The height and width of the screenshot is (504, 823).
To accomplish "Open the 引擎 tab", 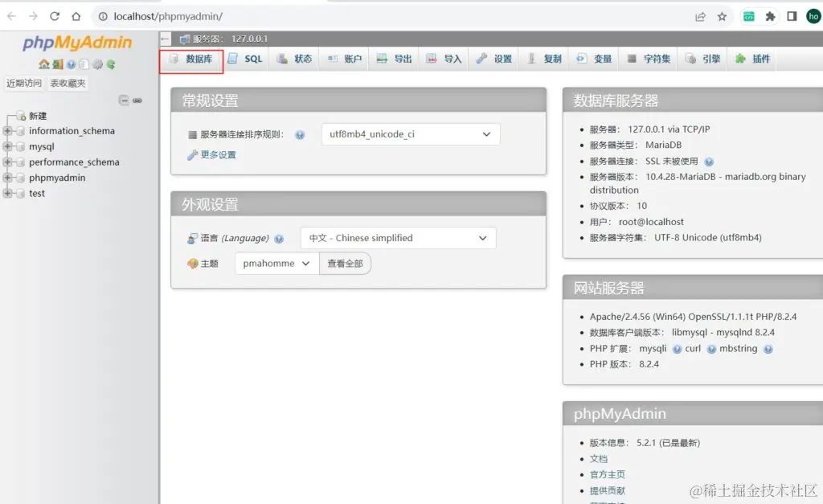I will click(x=703, y=59).
